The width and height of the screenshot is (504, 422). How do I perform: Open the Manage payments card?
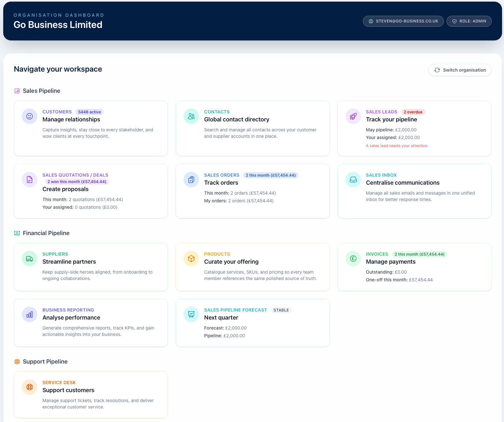[x=414, y=267]
